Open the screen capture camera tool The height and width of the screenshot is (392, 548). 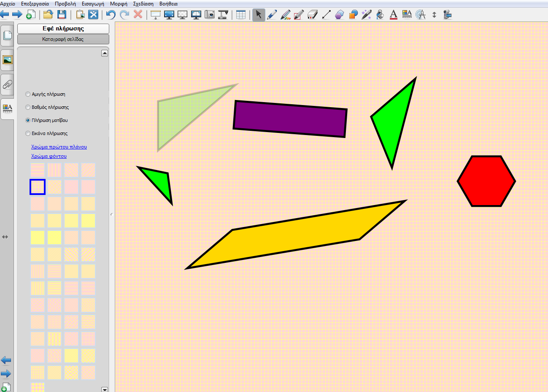[x=210, y=15]
